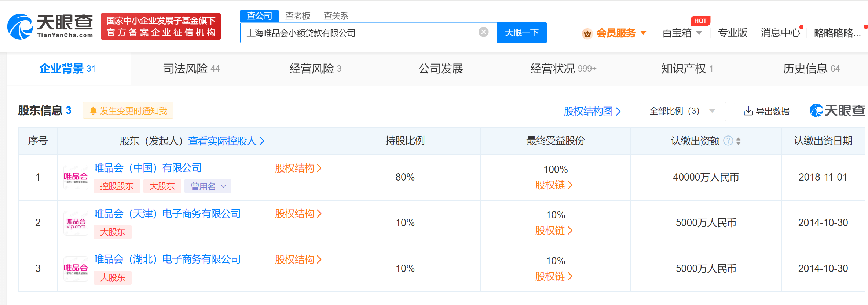Click the 唯品会（湖北）company logo thumbnail
Image resolution: width=868 pixels, height=305 pixels.
(76, 269)
